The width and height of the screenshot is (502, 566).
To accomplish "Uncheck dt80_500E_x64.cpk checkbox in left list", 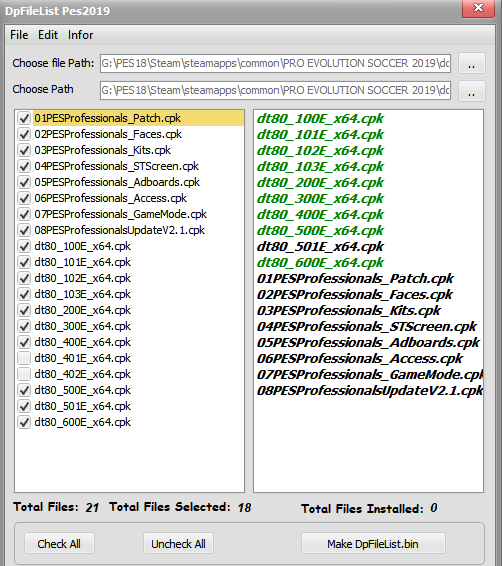I will (24, 390).
